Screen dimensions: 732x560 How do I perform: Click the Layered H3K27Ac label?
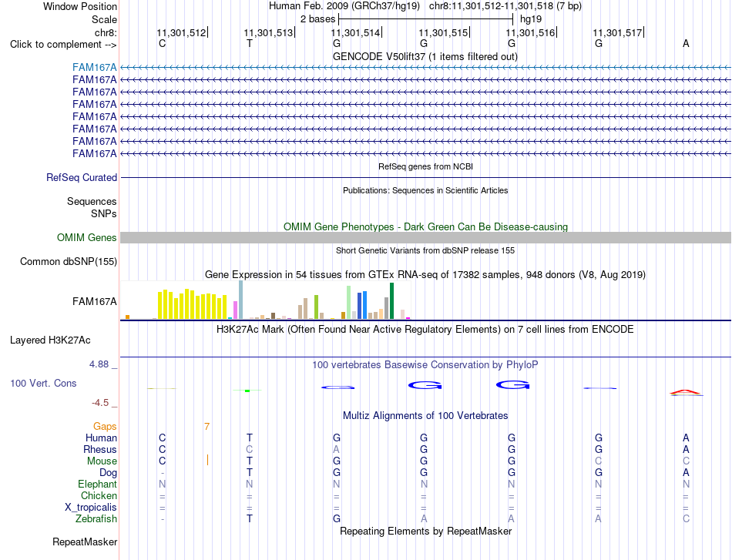(50, 340)
